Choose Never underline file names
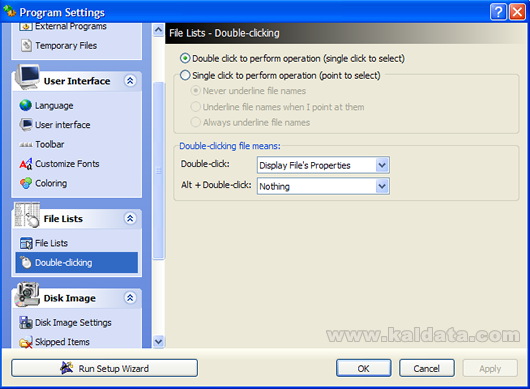This screenshot has height=389, width=530. pos(195,91)
